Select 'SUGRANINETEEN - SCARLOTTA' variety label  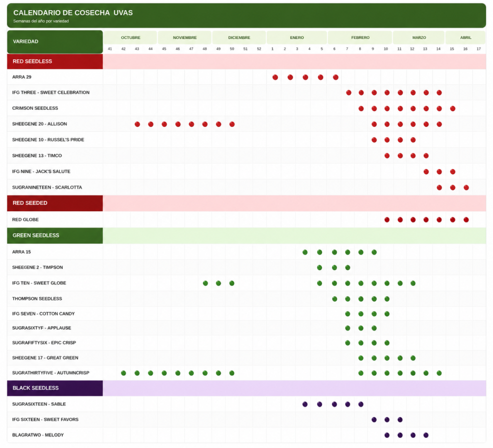pos(47,187)
